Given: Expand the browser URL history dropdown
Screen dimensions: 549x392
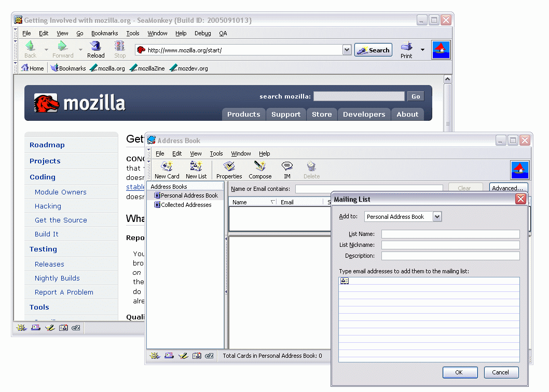Looking at the screenshot, I should [x=347, y=50].
